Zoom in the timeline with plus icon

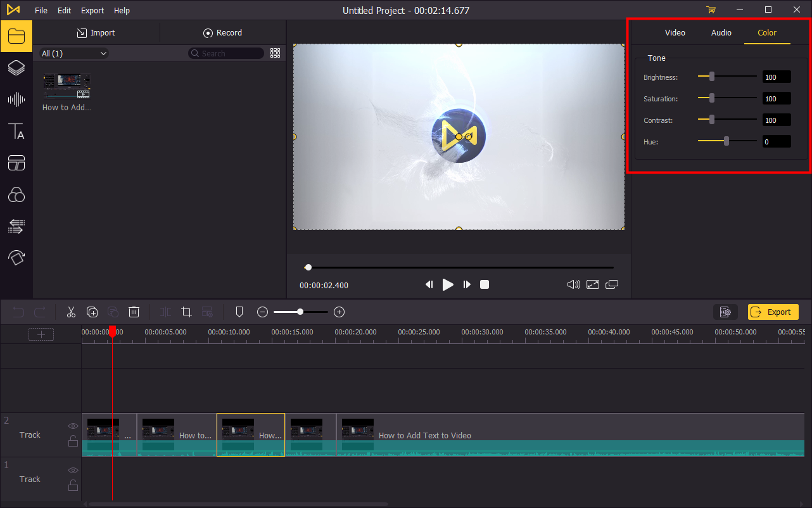(x=339, y=312)
